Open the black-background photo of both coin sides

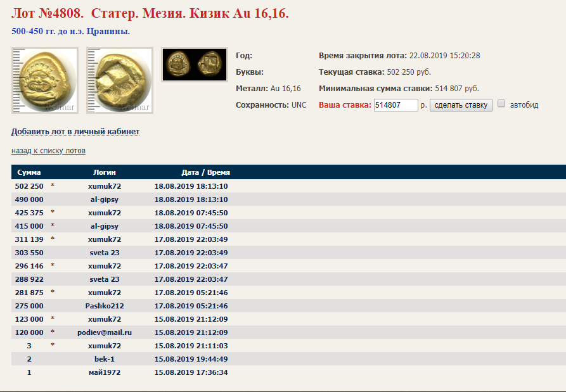click(195, 65)
